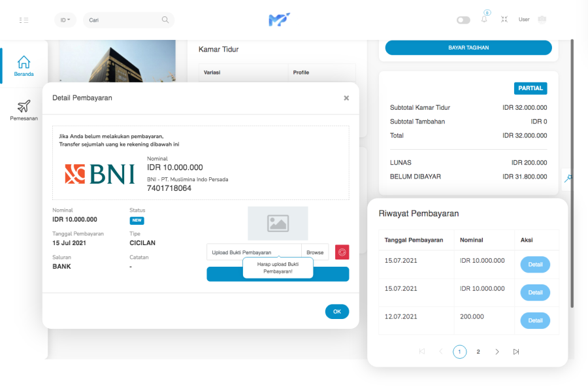The height and width of the screenshot is (387, 588).
Task: Click the hamburger menu icon
Action: click(24, 20)
